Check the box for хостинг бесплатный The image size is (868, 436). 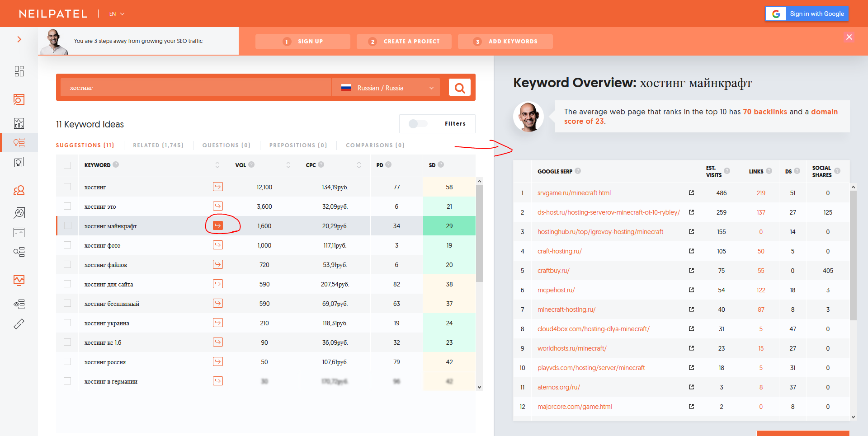pos(67,303)
